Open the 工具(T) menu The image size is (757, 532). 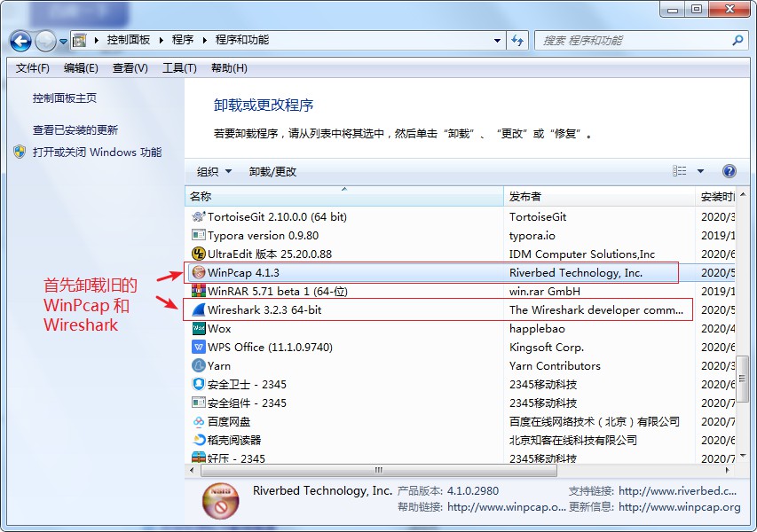point(179,68)
